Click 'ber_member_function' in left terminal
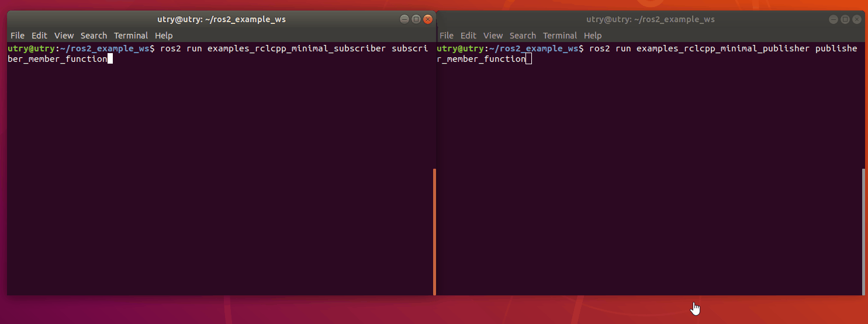This screenshot has height=324, width=868. click(57, 59)
